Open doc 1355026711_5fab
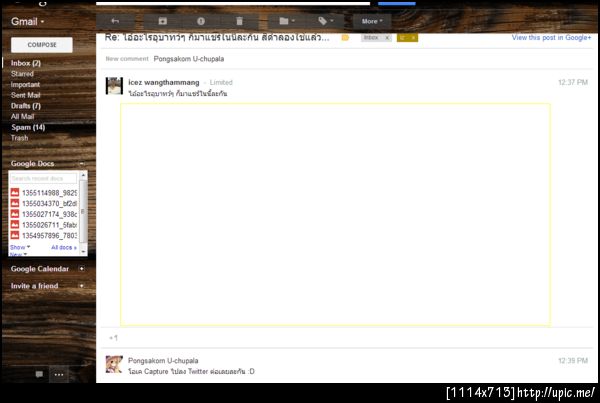 click(49, 225)
